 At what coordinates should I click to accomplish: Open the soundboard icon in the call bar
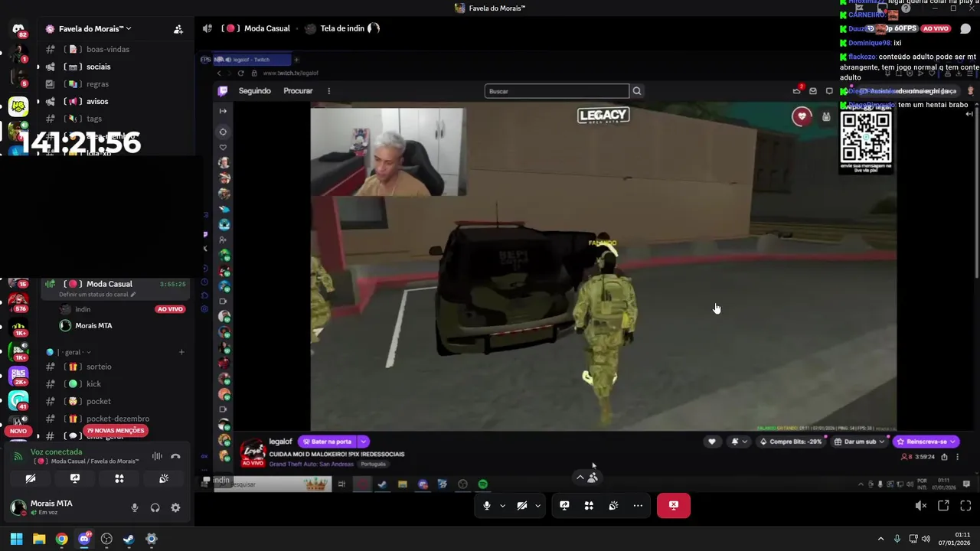point(613,505)
